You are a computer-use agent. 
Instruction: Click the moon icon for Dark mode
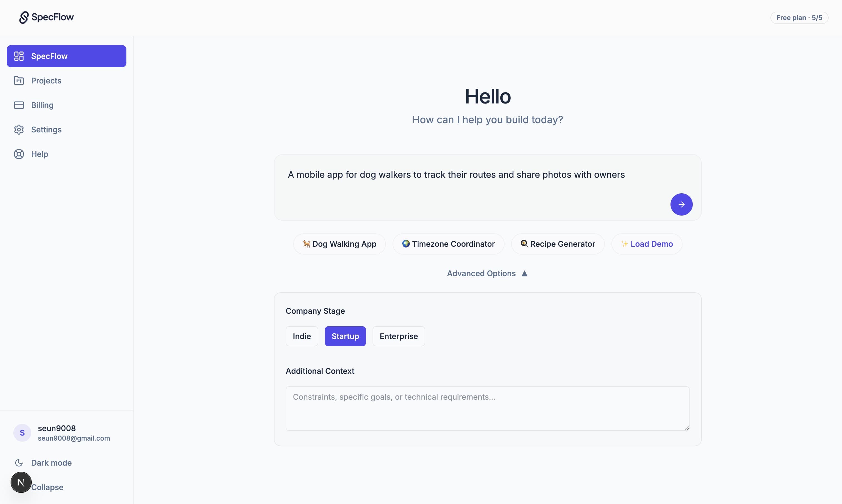(x=19, y=463)
